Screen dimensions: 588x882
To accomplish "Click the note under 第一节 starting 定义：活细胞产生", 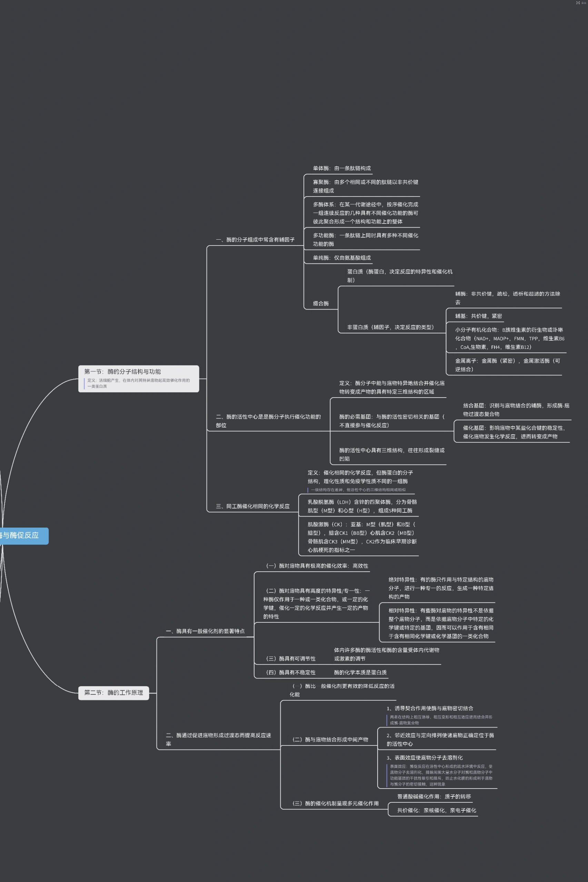I will [x=138, y=383].
